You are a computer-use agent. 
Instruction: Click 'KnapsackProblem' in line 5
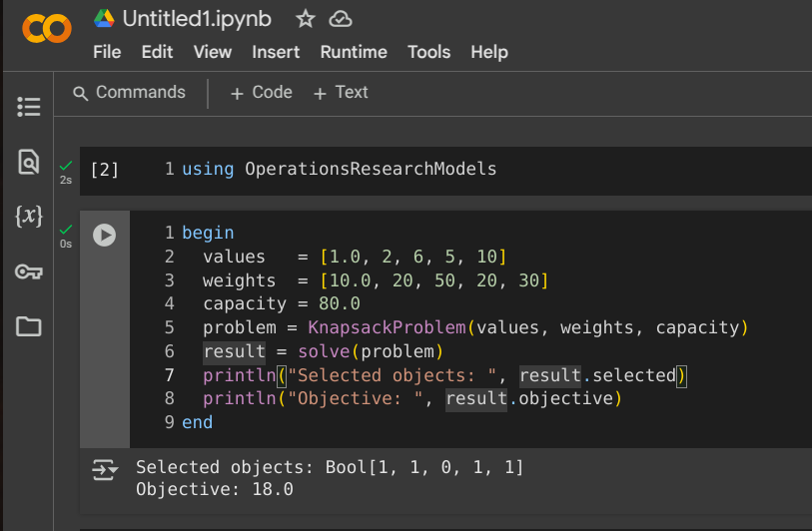click(387, 327)
